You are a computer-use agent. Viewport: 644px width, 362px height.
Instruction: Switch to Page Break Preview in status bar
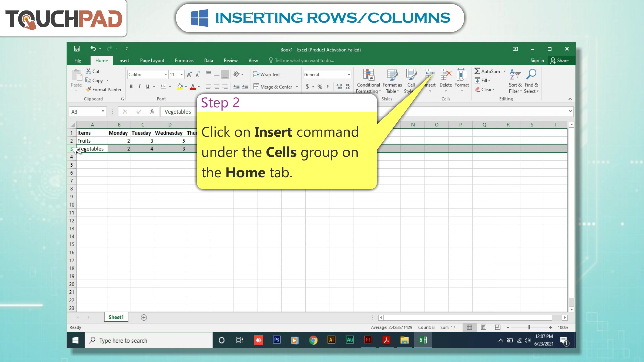[x=498, y=327]
